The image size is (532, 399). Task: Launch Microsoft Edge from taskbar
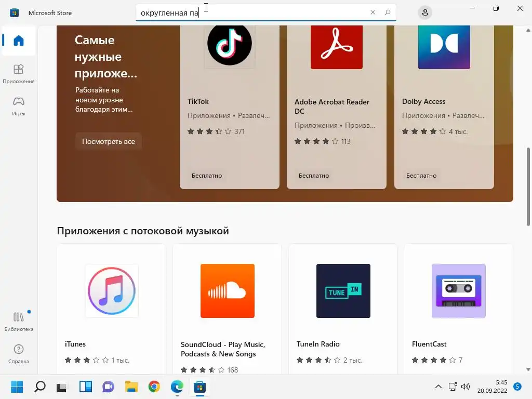click(177, 387)
